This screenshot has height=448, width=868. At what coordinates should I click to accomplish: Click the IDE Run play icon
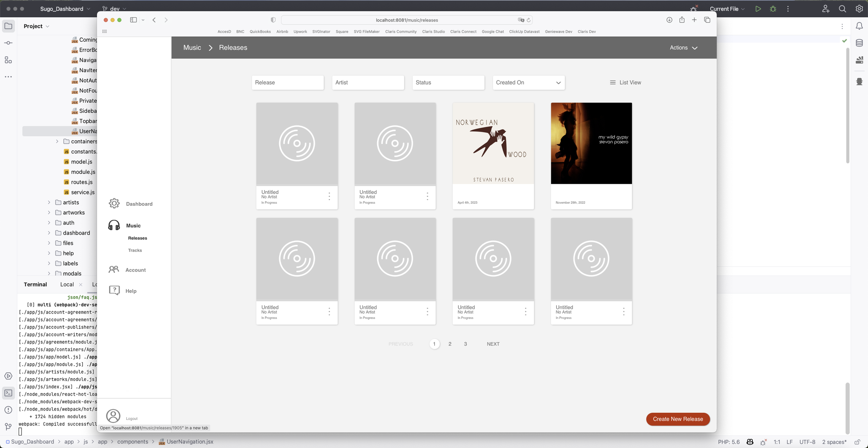click(758, 9)
